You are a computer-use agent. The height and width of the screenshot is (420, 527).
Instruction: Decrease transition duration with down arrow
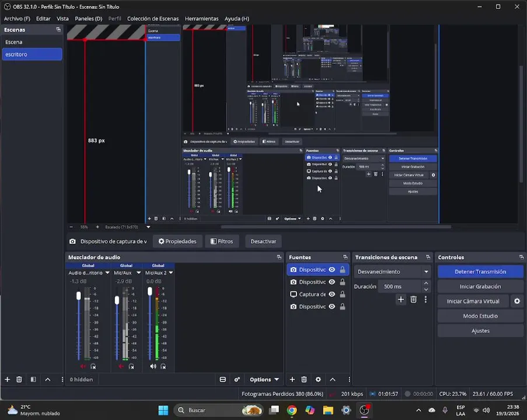[426, 289]
